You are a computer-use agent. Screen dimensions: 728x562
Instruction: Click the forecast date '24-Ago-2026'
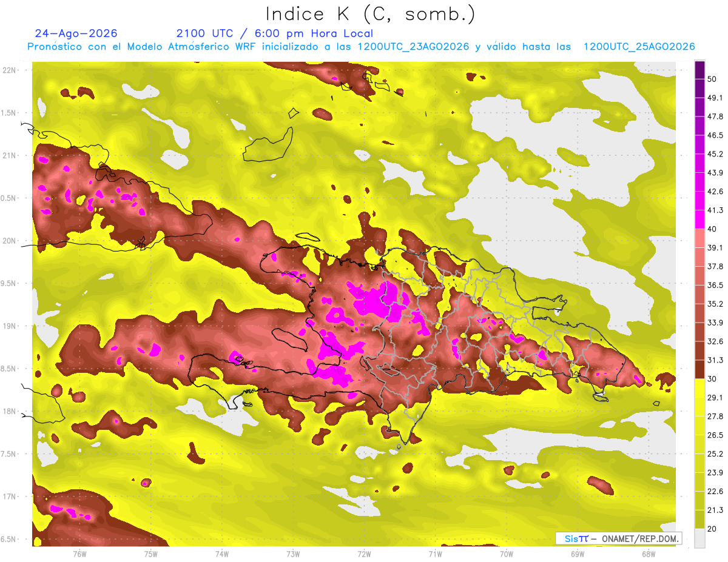point(76,33)
